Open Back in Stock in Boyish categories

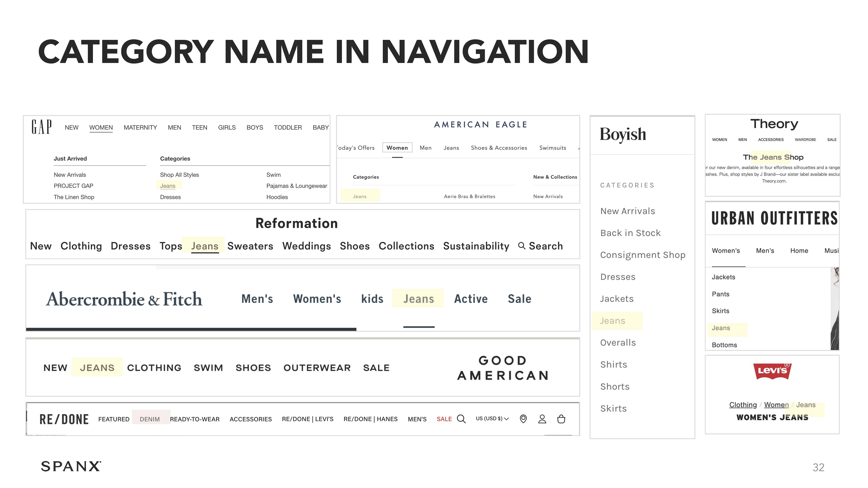coord(630,233)
